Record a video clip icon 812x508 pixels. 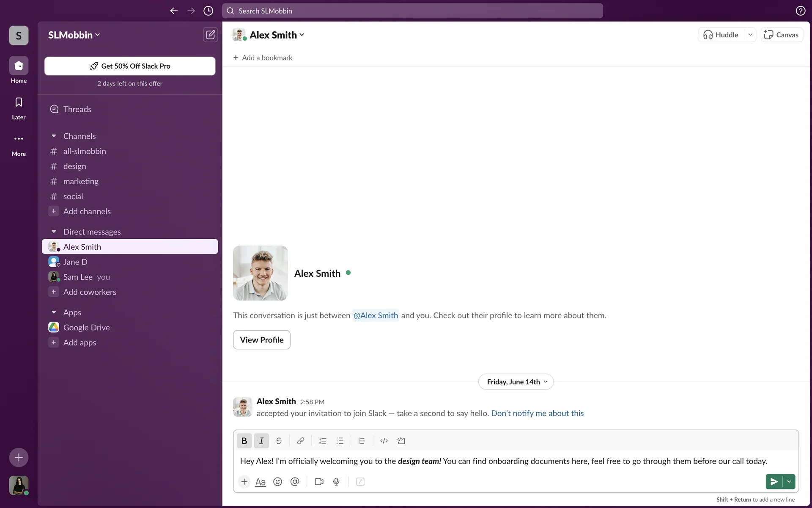point(319,482)
